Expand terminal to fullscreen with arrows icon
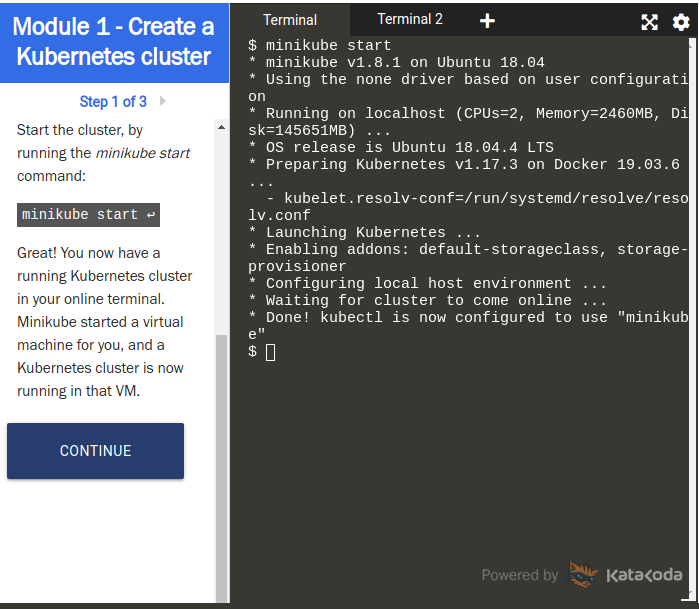 click(x=649, y=22)
